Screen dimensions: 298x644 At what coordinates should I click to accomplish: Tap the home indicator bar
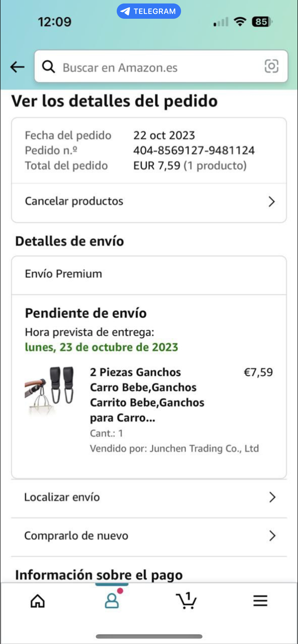(149, 637)
